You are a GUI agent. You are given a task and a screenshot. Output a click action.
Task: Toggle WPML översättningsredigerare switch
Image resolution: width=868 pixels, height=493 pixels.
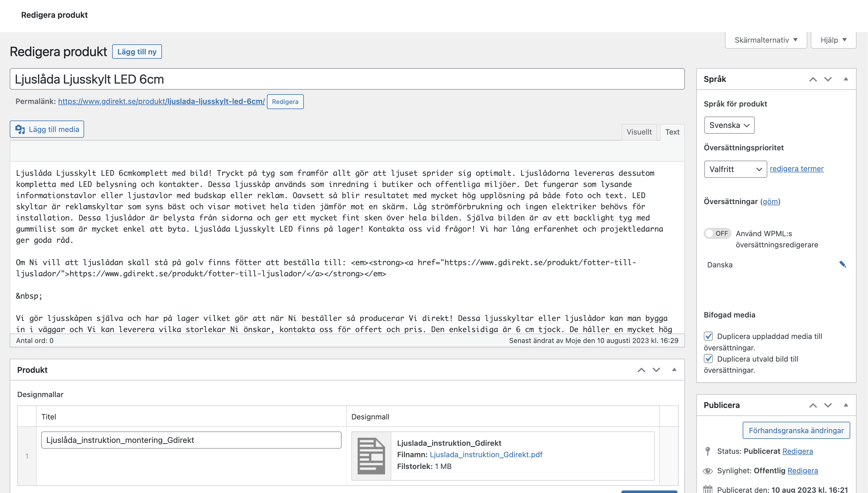pyautogui.click(x=717, y=233)
